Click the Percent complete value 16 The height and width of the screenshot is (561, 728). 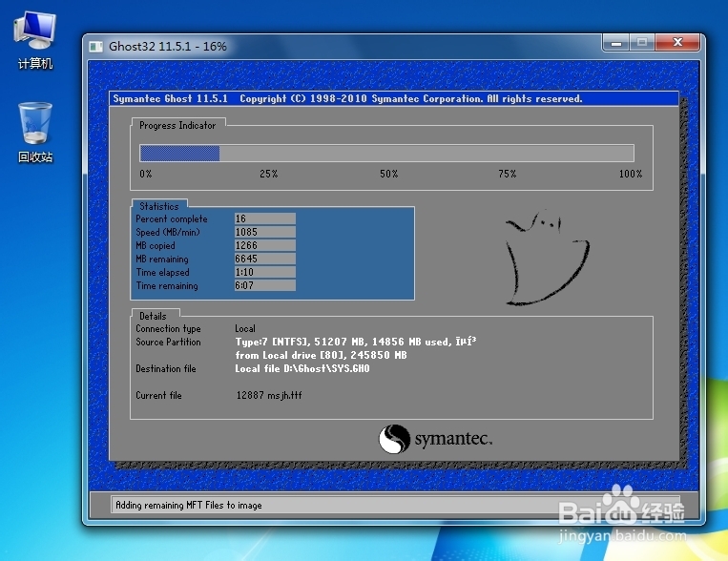coord(264,218)
